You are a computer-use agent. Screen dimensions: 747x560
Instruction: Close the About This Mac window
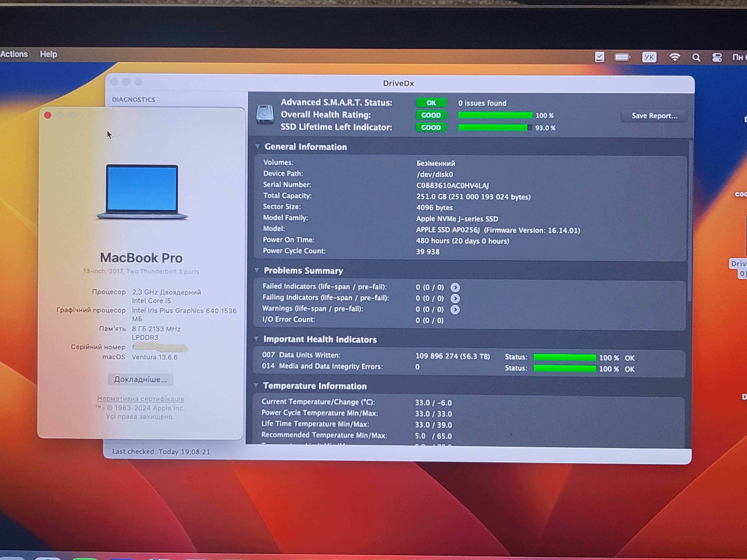48,115
